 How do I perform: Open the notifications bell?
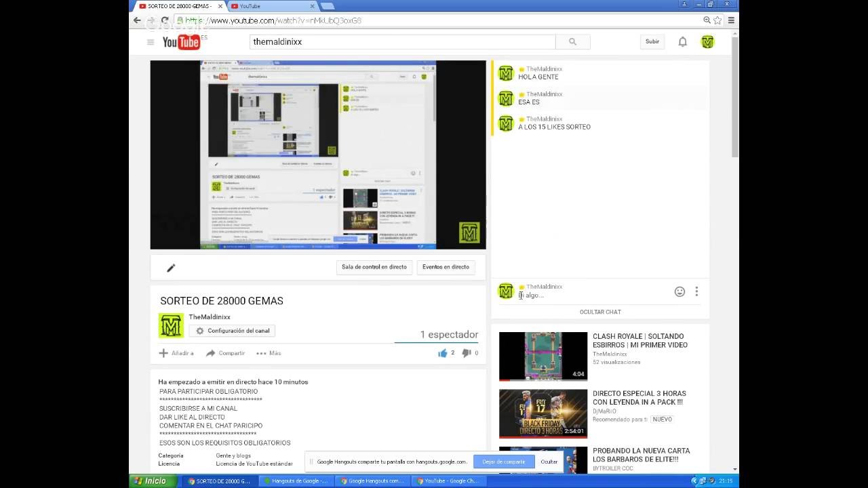683,42
